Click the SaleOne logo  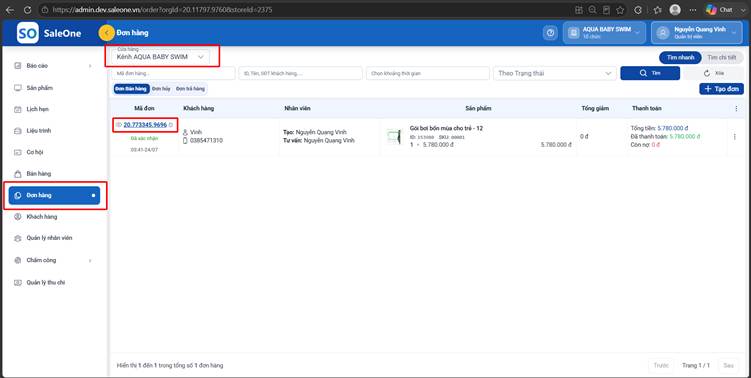(x=49, y=33)
